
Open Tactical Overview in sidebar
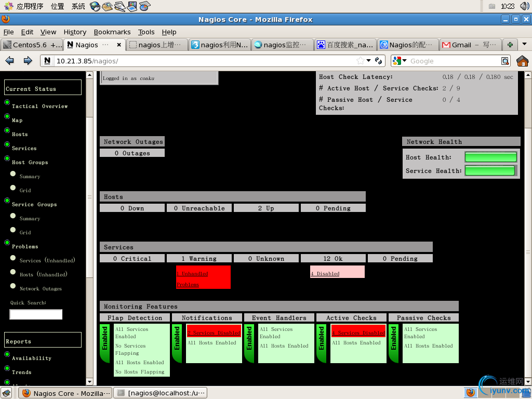click(x=39, y=106)
